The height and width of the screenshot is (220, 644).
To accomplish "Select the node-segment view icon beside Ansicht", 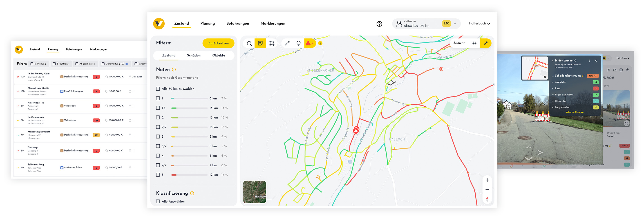I will (474, 43).
